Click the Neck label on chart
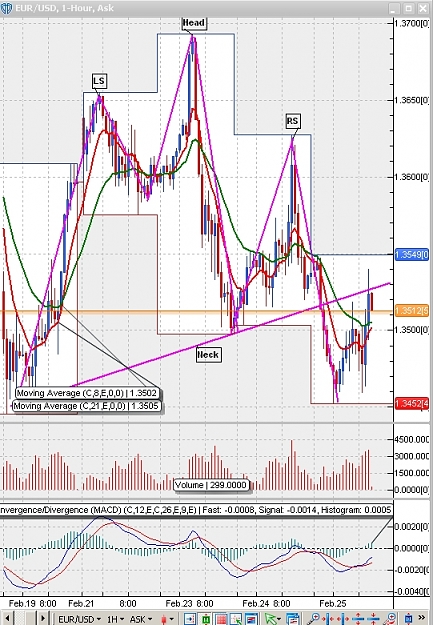Image resolution: width=433 pixels, height=625 pixels. click(208, 355)
